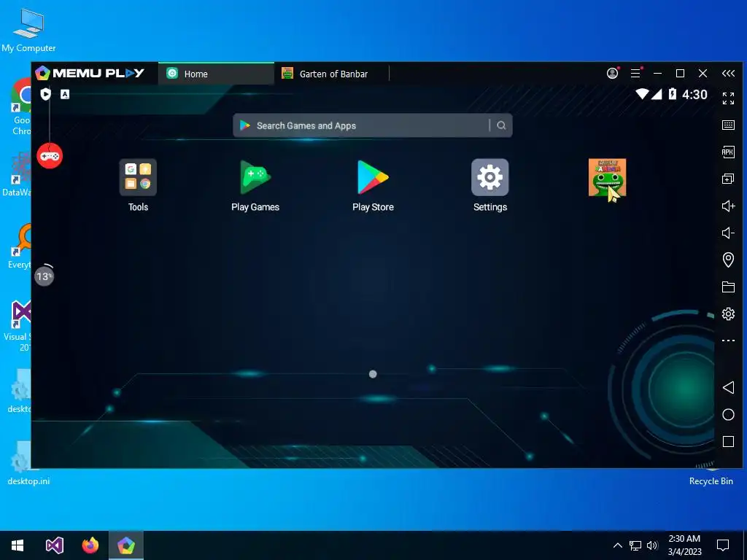Enter fullscreen mode from sidebar
This screenshot has height=560, width=747.
pyautogui.click(x=728, y=98)
